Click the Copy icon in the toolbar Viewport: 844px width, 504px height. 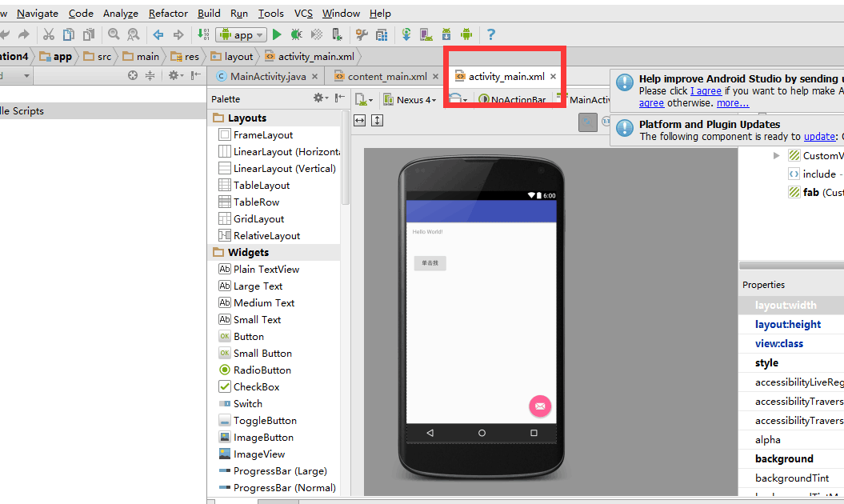pyautogui.click(x=68, y=35)
